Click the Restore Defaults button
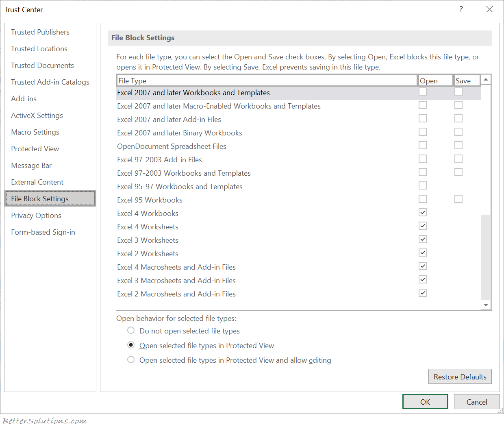The width and height of the screenshot is (504, 427). pos(460,377)
